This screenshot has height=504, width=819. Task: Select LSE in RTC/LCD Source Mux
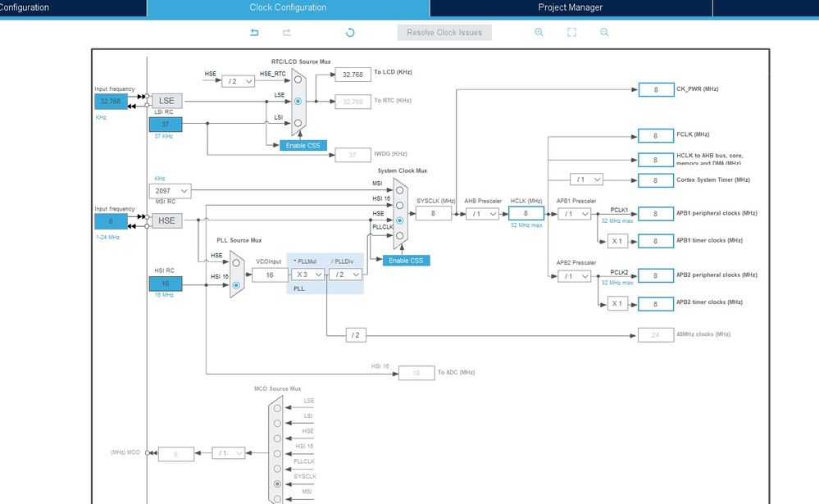click(298, 102)
